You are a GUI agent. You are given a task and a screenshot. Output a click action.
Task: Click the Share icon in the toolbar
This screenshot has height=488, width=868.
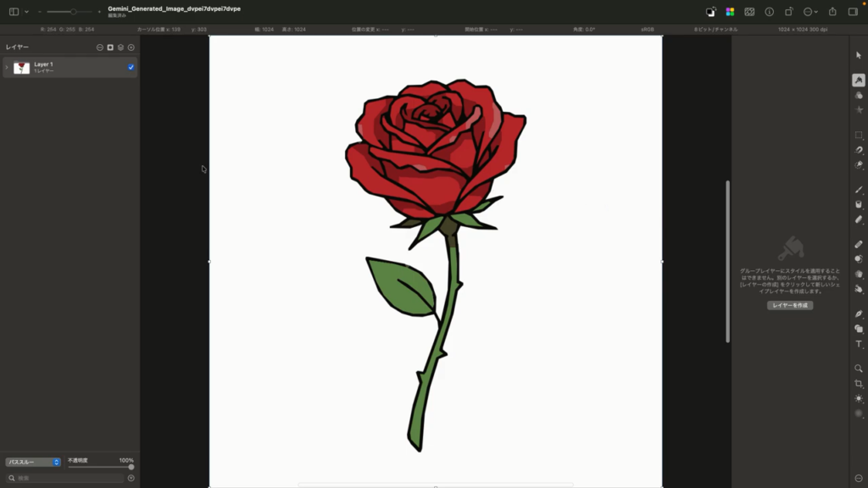[x=832, y=12]
